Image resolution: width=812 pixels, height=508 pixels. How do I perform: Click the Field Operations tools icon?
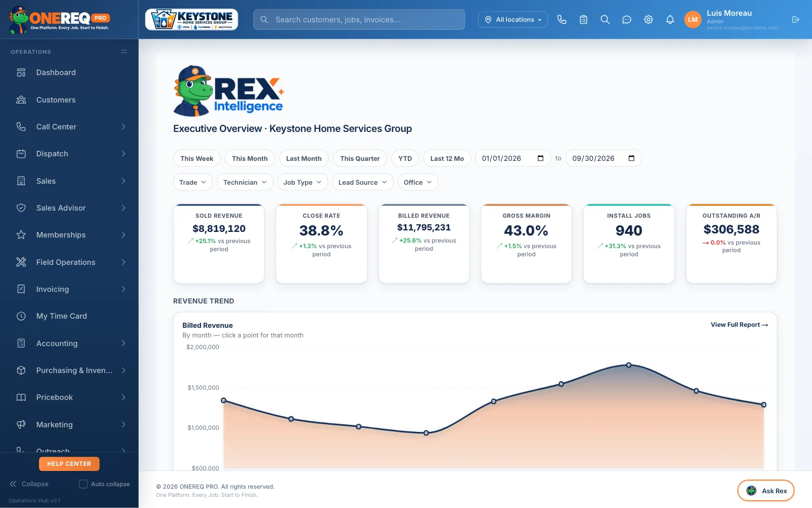tap(21, 262)
